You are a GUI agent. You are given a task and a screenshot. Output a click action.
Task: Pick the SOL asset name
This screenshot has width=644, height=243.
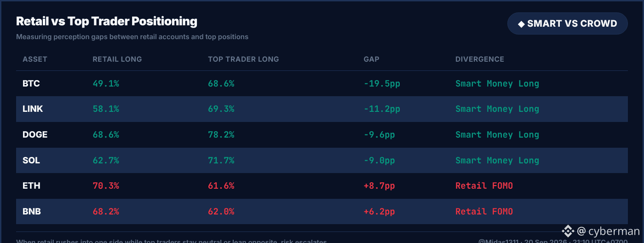[31, 161]
